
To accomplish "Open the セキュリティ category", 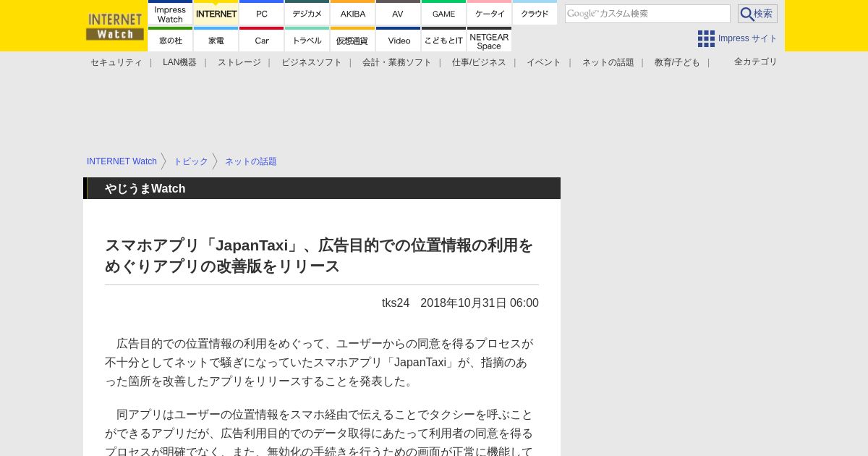I will (116, 62).
